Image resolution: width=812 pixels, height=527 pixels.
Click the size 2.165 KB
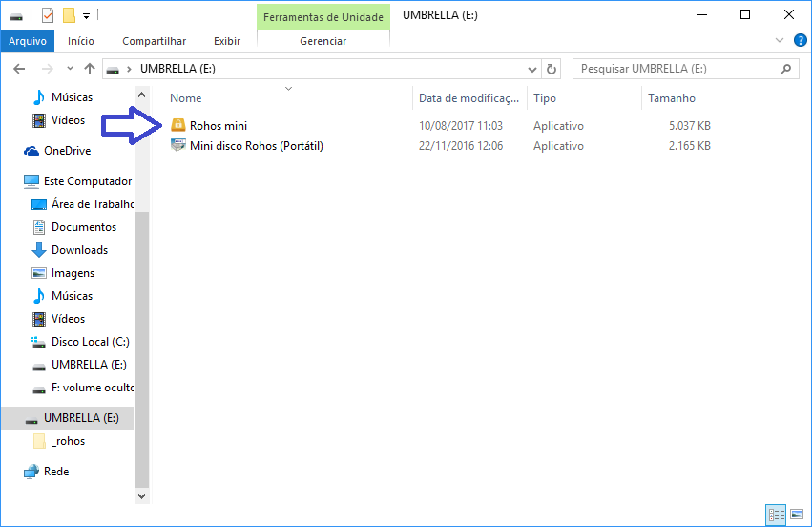point(689,146)
